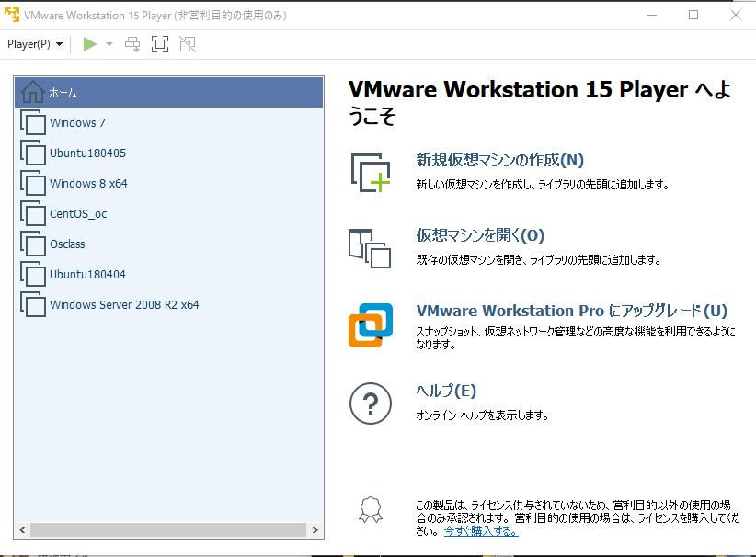Click the question mark help icon
Image resolution: width=756 pixels, height=557 pixels.
(371, 404)
